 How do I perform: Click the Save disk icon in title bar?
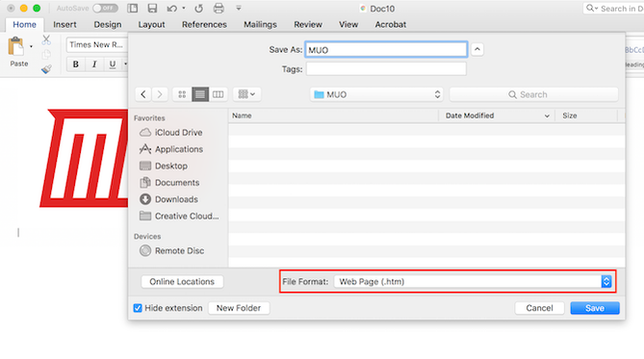(x=152, y=9)
